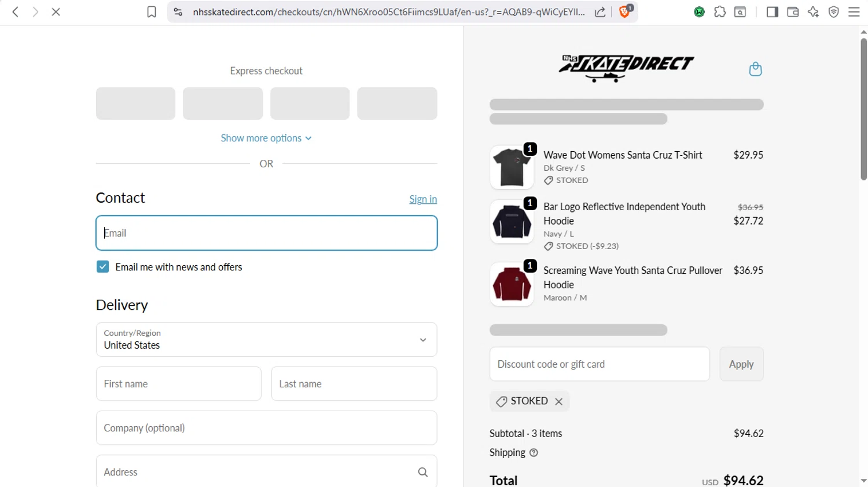Screen dimensions: 868x487
Task: Open the browser hamburger menu
Action: (x=854, y=12)
